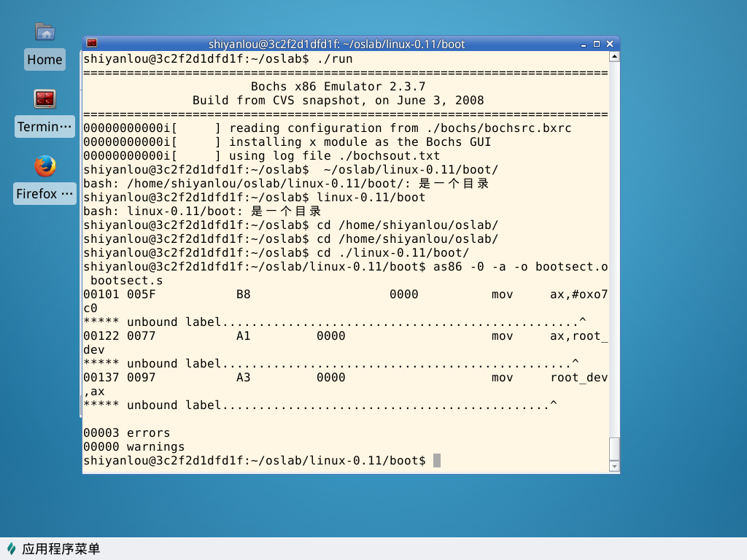Click the leaf logo on the bottom panel
747x560 pixels.
pyautogui.click(x=12, y=549)
